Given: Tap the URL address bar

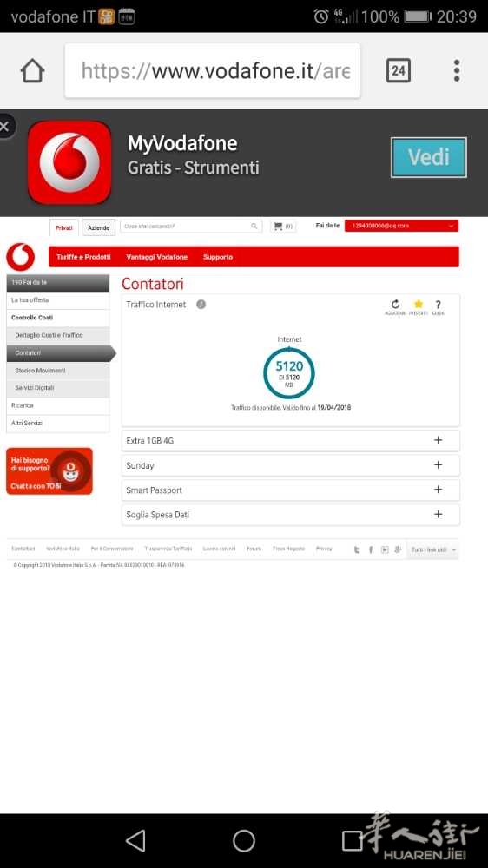Looking at the screenshot, I should point(213,71).
